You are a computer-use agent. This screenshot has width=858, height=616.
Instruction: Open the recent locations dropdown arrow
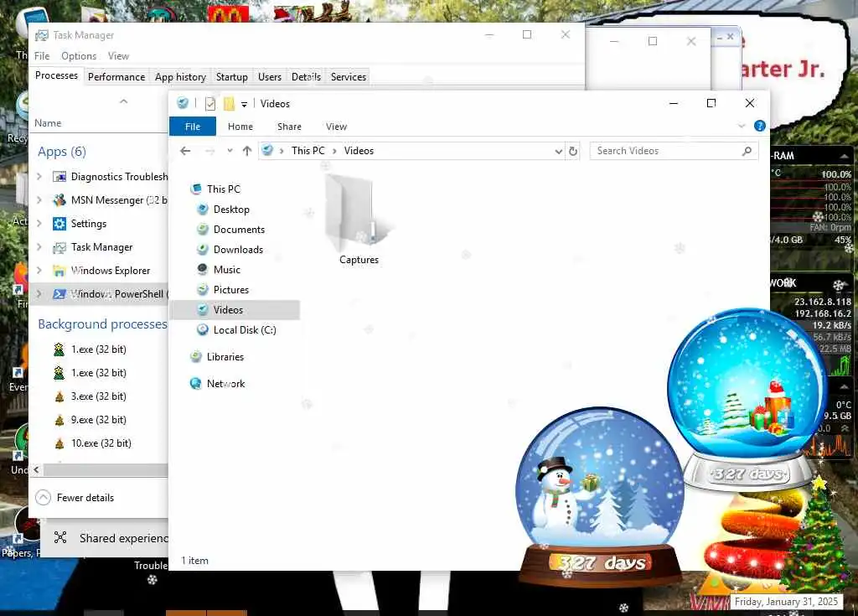[230, 151]
